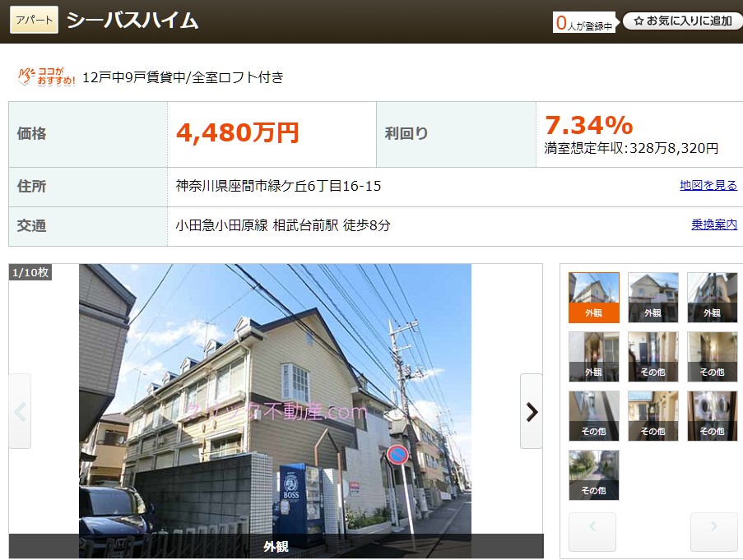
Task: Select the second 外観 thumbnail in top row
Action: [x=653, y=297]
